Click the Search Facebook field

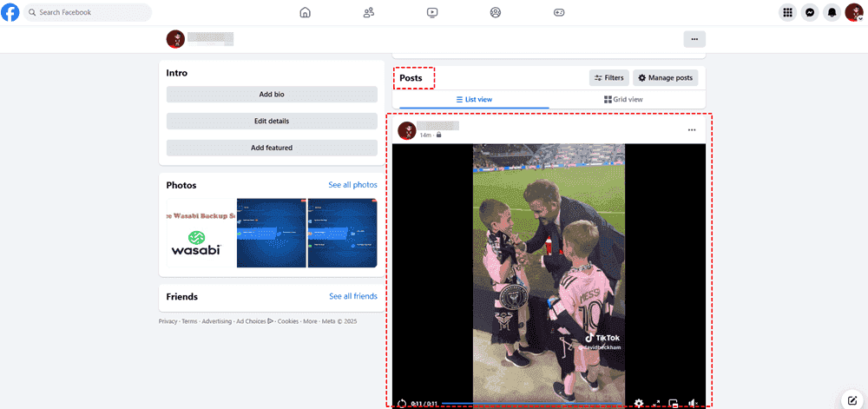[x=88, y=12]
